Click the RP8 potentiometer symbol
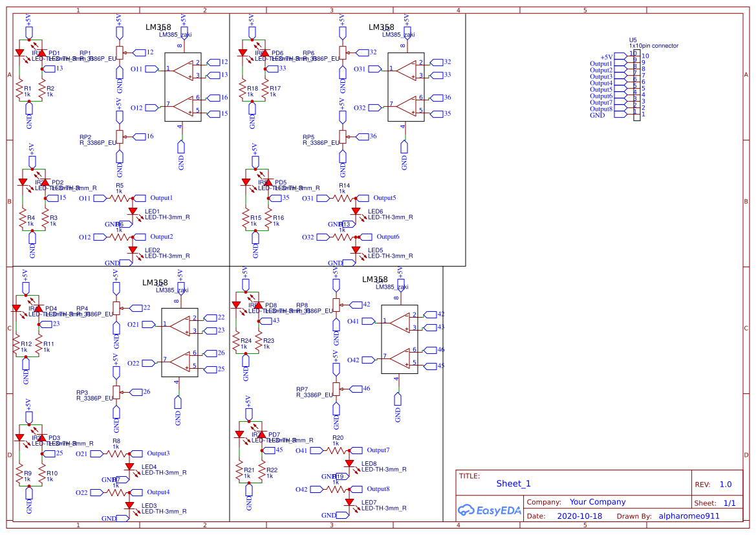This screenshot has width=756, height=535. point(336,304)
